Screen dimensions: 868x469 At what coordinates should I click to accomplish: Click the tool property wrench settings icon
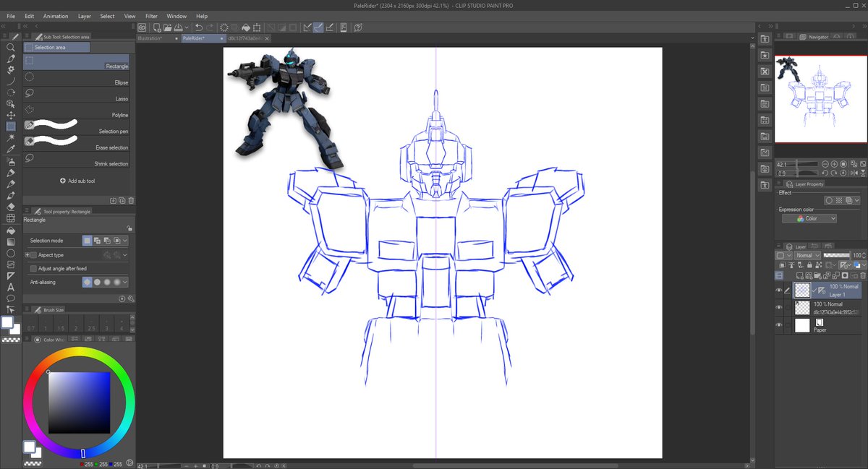[131, 298]
